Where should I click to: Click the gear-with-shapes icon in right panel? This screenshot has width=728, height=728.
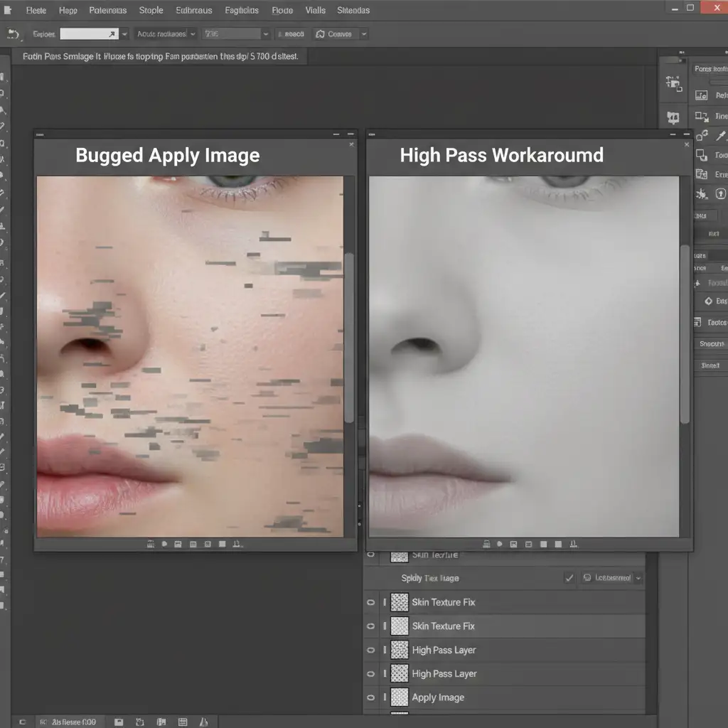702,135
